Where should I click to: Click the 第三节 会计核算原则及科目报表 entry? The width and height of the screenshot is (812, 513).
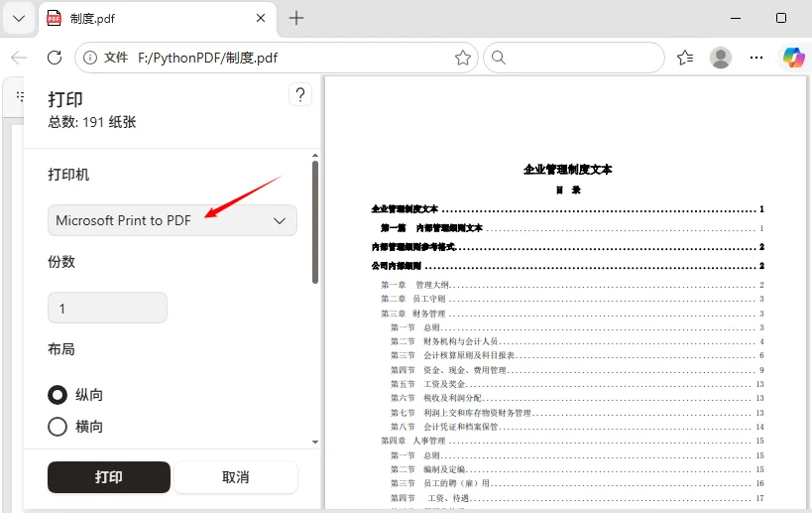tap(577, 355)
